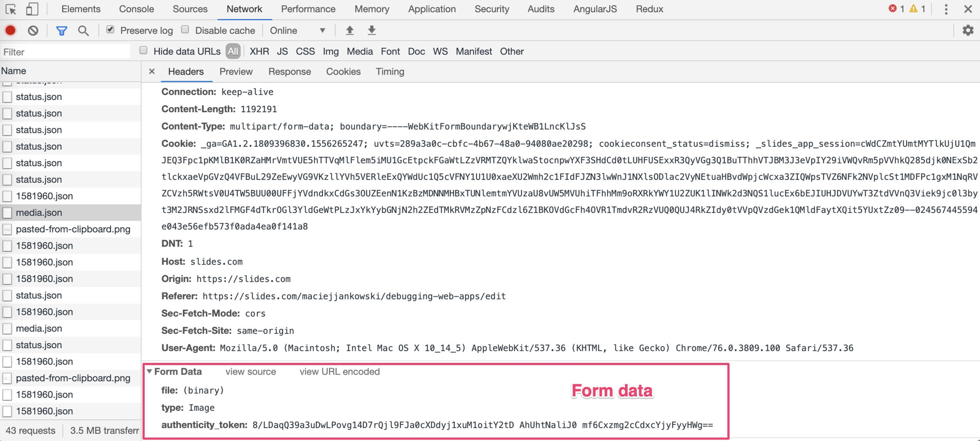Open the Online throttling dropdown
The width and height of the screenshot is (980, 441).
[x=298, y=31]
